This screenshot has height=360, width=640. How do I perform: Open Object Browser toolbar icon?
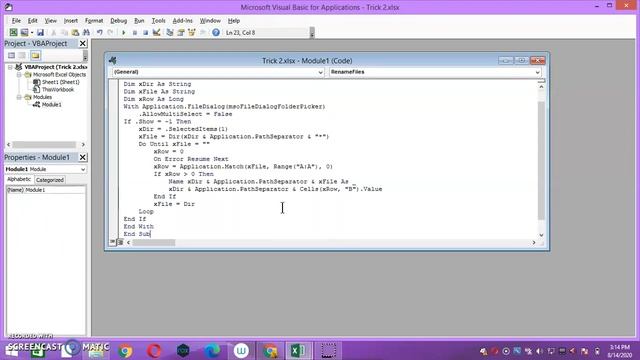tap(191, 32)
